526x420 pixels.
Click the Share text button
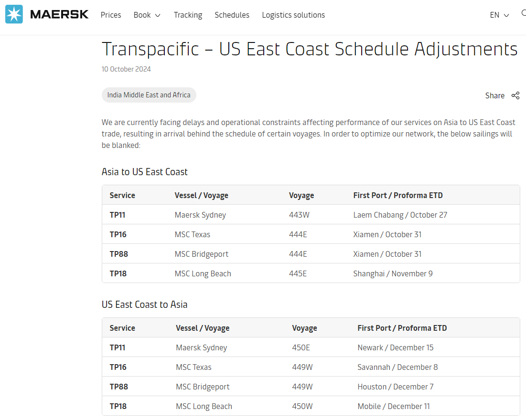pos(494,95)
